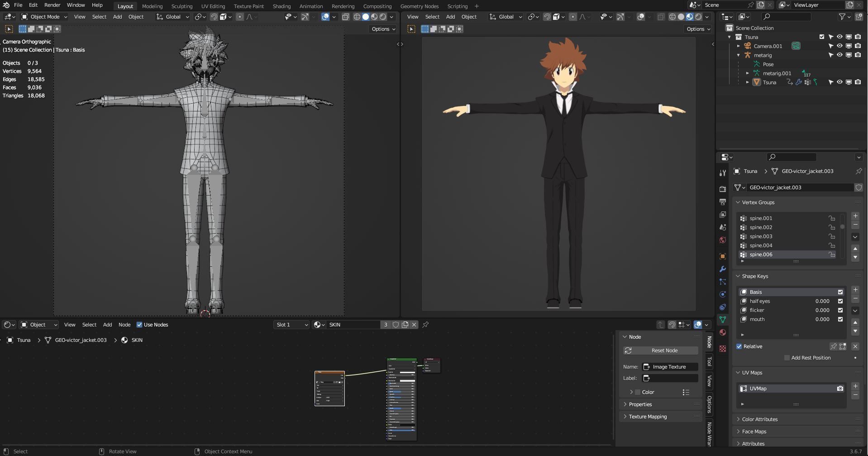Toggle exclude checkbox for Tsuna collection
The height and width of the screenshot is (456, 868).
(x=822, y=37)
